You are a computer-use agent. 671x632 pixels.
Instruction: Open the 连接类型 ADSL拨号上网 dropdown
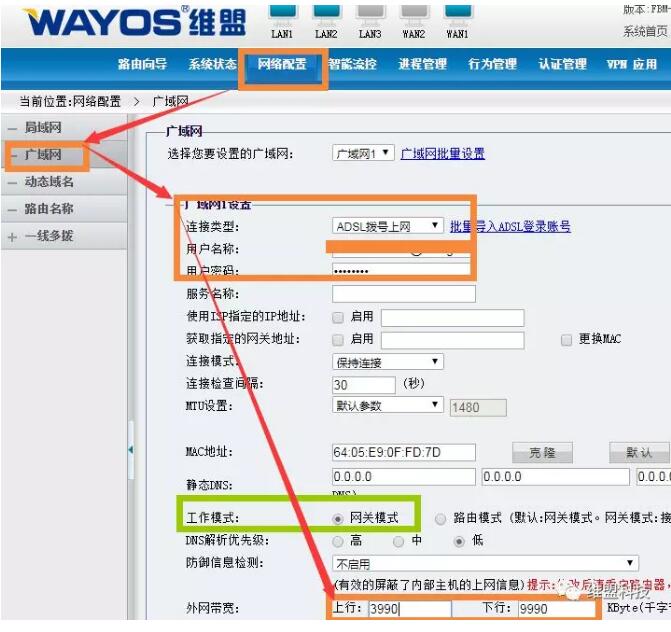387,226
